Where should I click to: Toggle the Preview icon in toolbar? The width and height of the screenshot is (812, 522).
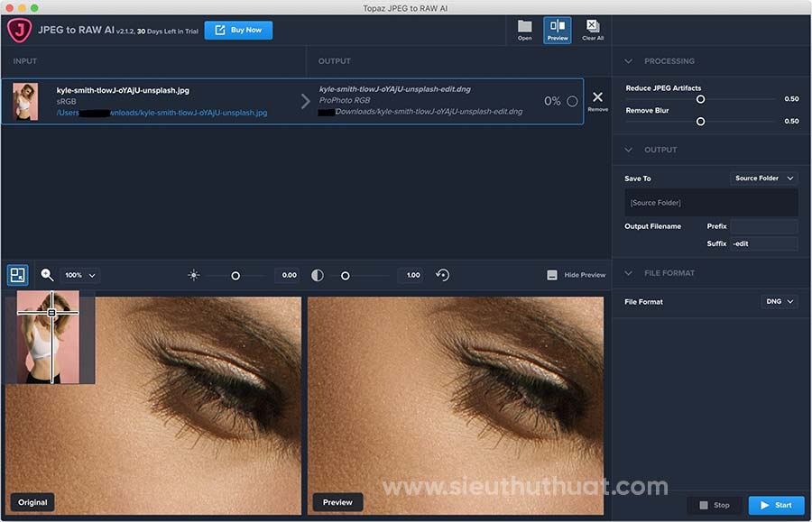(557, 27)
